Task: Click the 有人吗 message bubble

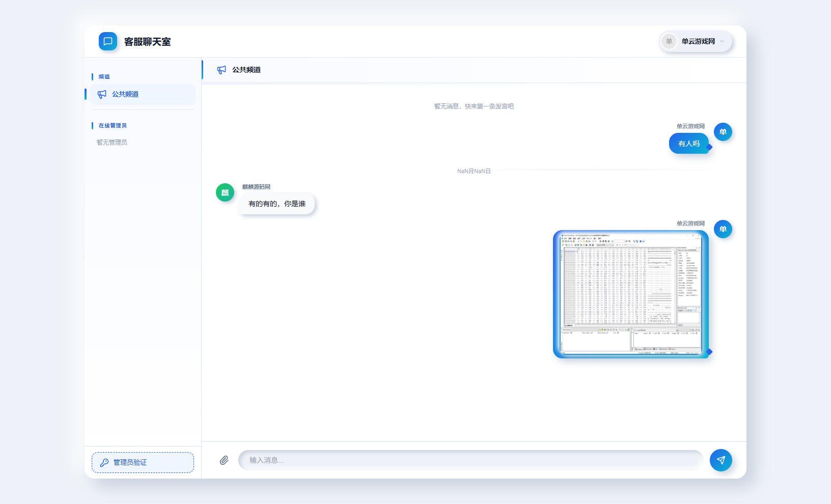Action: coord(689,144)
